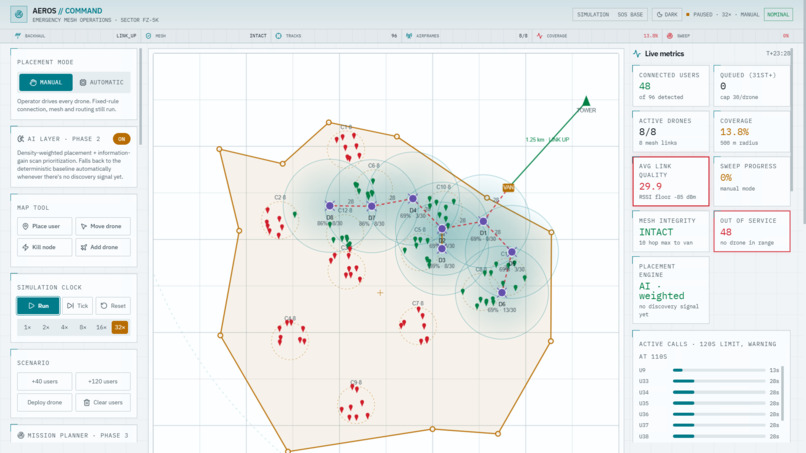806x453 pixels.
Task: Set simulation speed to 2×
Action: [46, 328]
